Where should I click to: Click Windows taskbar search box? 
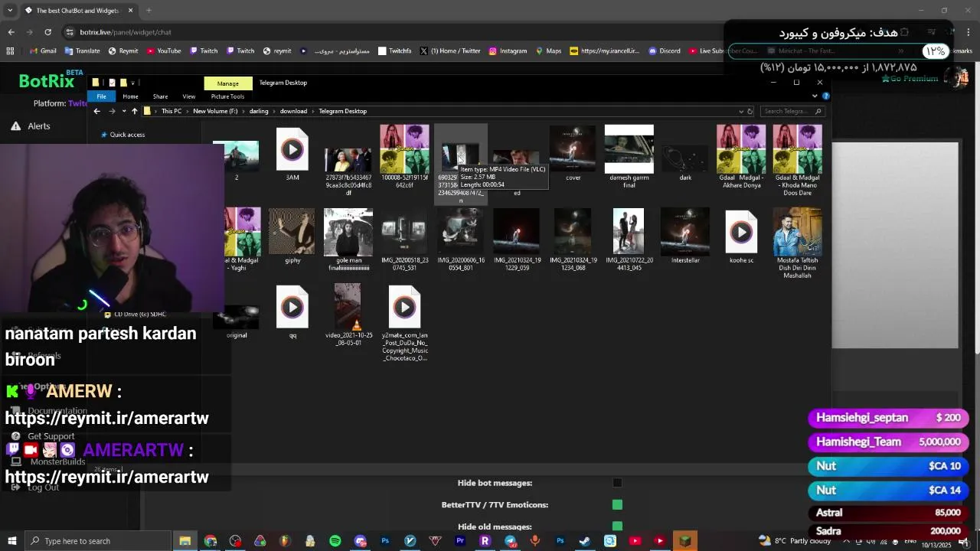98,541
